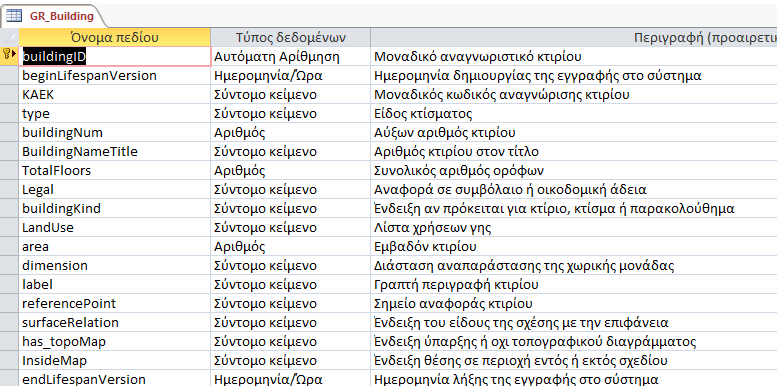This screenshot has height=389, width=777.
Task: Select the primary key row selector for buildingID
Action: 9,56
